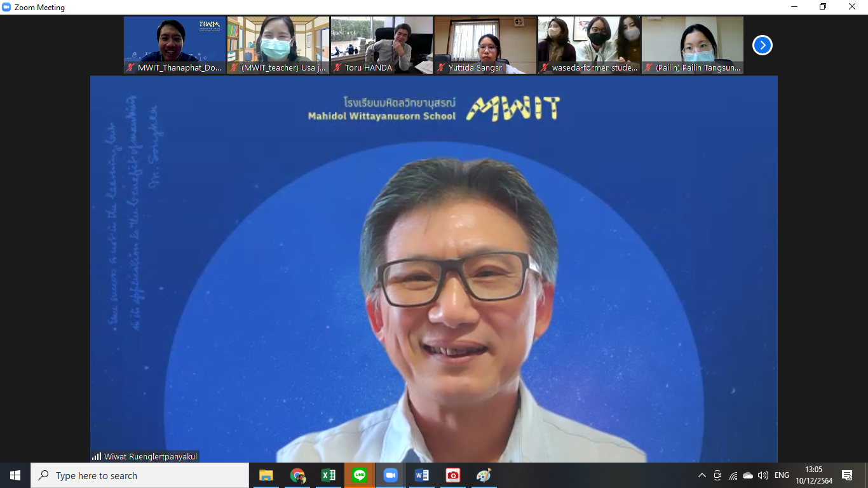Click signal strength icon beside Wiwat name

pos(97,456)
